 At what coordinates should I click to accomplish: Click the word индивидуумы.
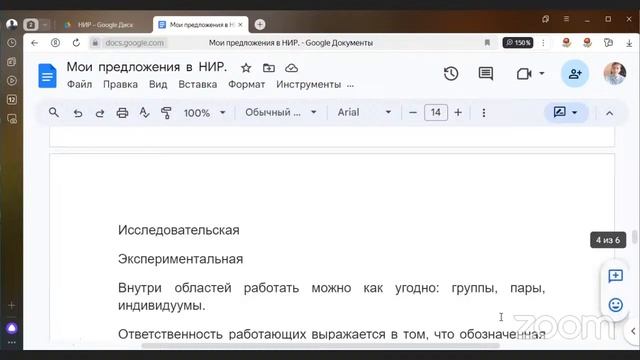pyautogui.click(x=162, y=306)
